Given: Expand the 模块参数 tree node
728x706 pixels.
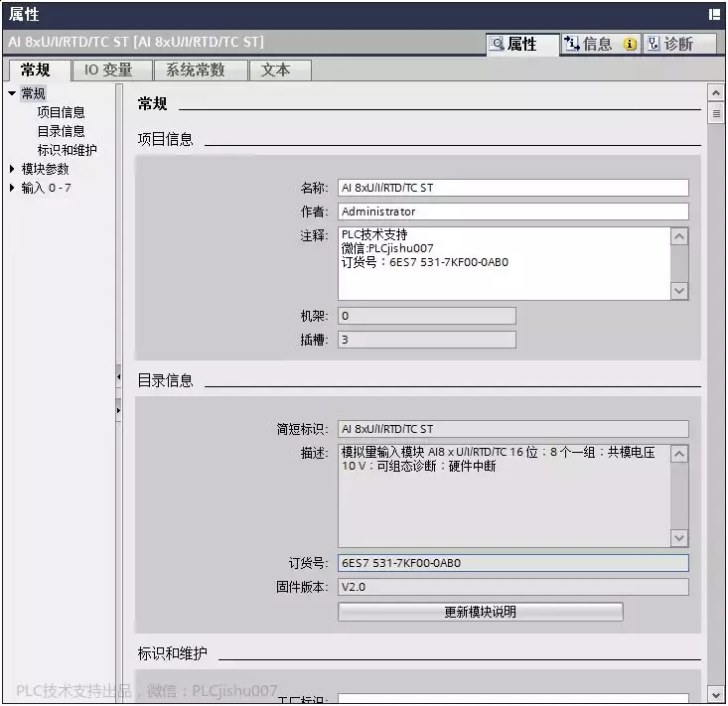Looking at the screenshot, I should (12, 169).
